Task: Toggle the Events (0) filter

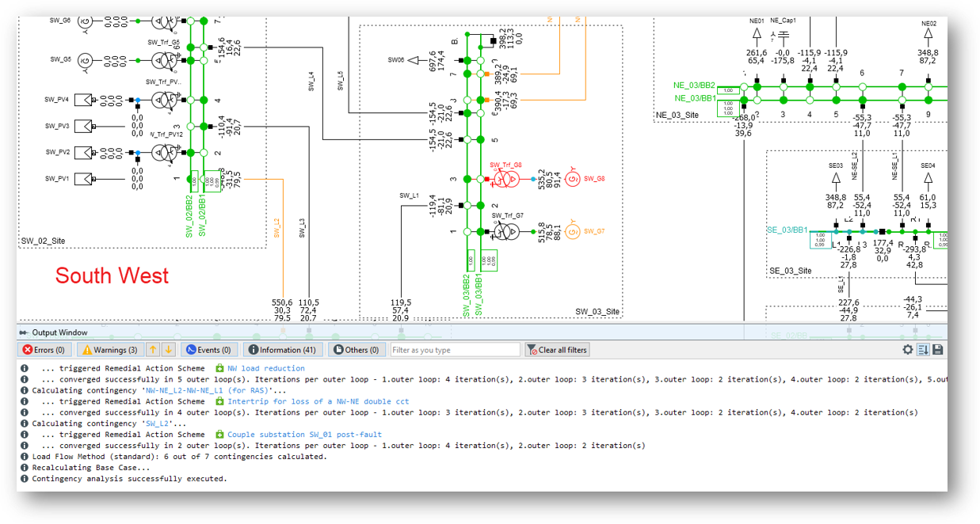Action: (x=208, y=350)
